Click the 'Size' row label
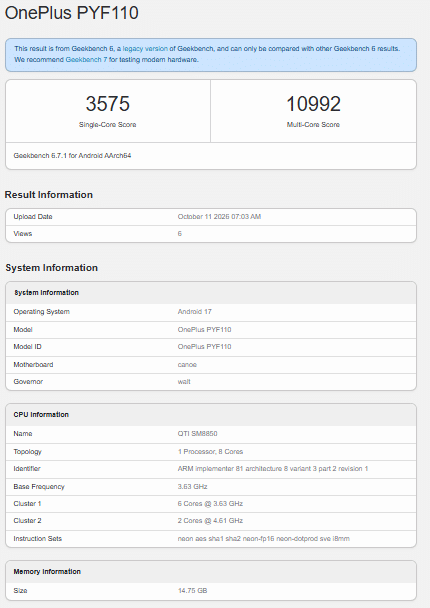The image size is (430, 608). point(20,591)
